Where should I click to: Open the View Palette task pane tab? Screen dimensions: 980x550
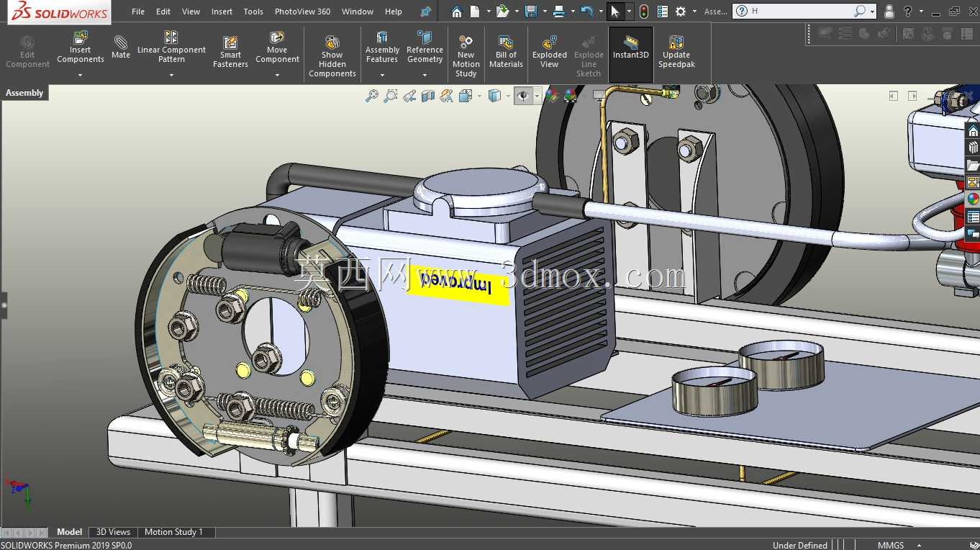click(973, 182)
